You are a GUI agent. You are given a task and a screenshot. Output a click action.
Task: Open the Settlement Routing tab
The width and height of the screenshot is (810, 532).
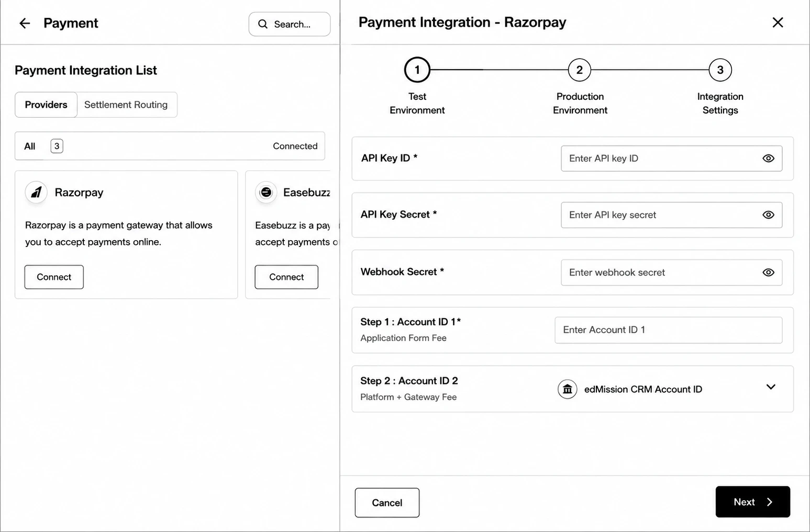coord(126,105)
